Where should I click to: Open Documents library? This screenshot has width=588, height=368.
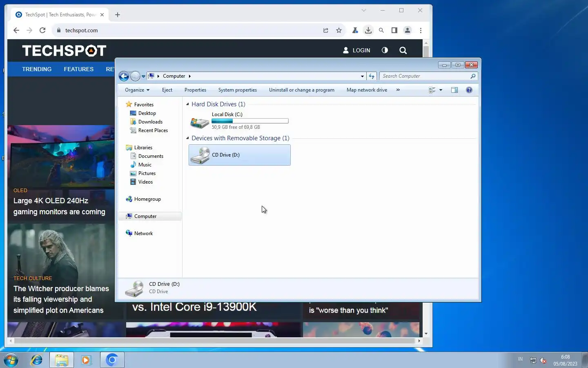pos(151,156)
